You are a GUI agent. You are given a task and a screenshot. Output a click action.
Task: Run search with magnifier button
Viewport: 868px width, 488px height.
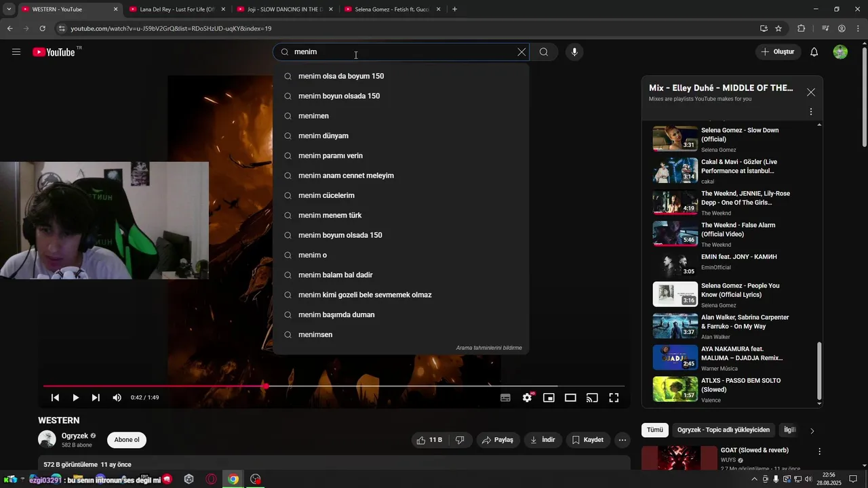(x=544, y=52)
